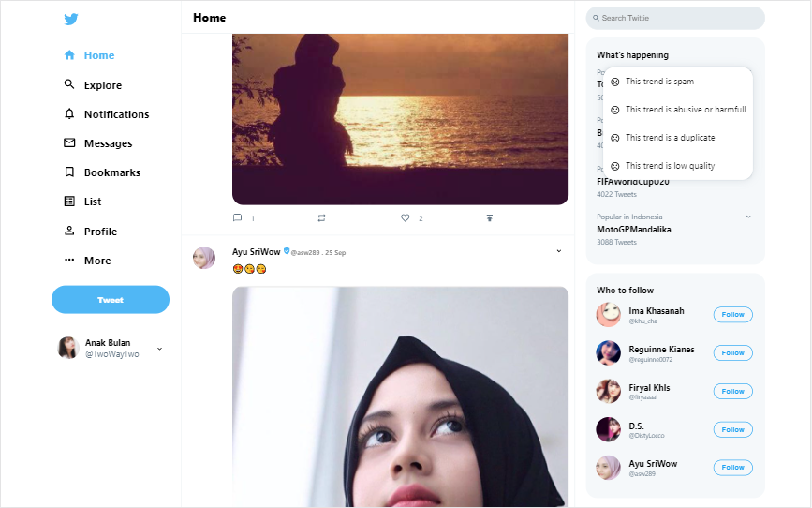The width and height of the screenshot is (812, 508).
Task: Expand Ayu SriWow tweet options chevron
Action: click(x=559, y=251)
